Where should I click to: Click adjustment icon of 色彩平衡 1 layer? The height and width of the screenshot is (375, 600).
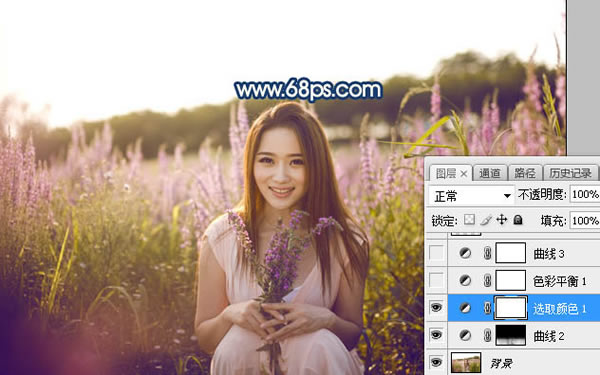pos(465,280)
